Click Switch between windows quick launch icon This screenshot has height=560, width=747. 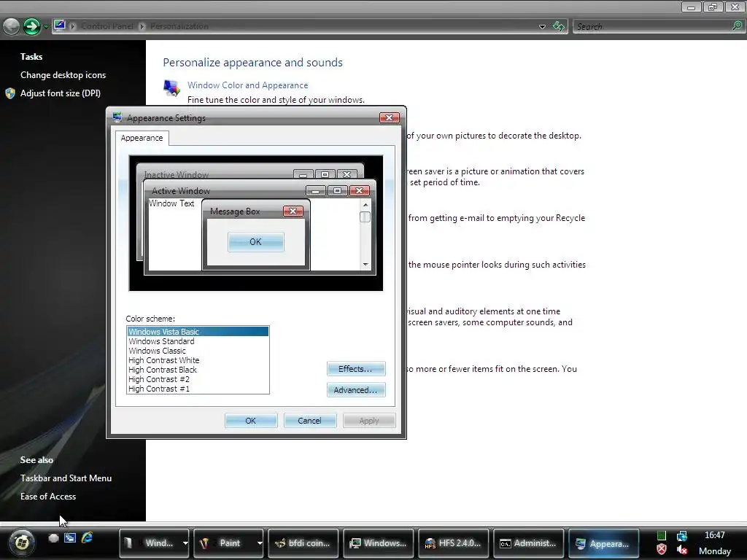pos(70,538)
